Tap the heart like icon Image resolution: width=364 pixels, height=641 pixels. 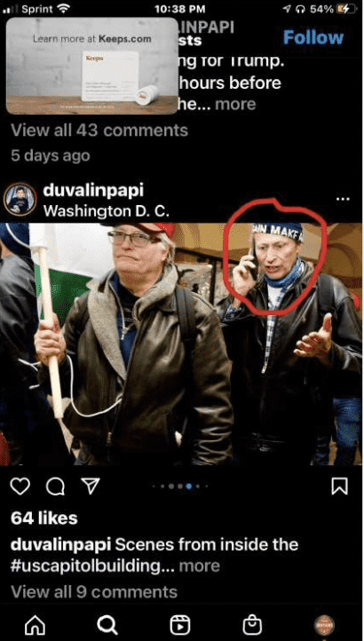click(x=20, y=486)
